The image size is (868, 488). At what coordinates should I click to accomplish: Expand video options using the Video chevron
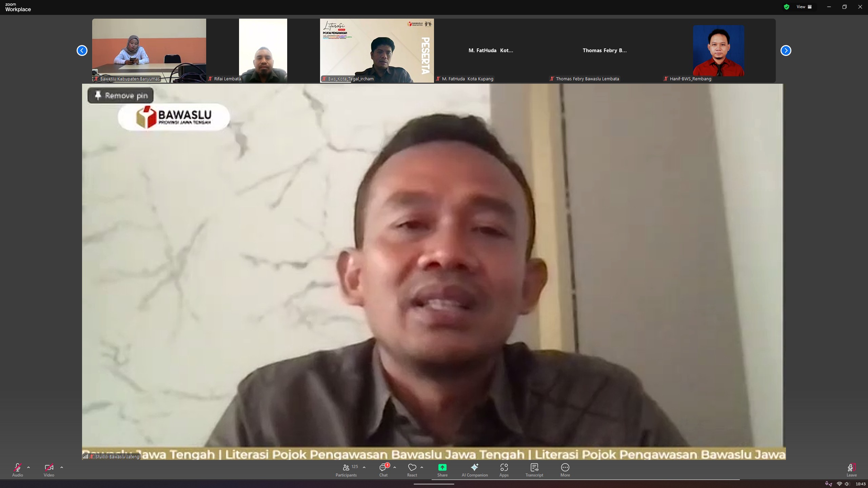62,467
